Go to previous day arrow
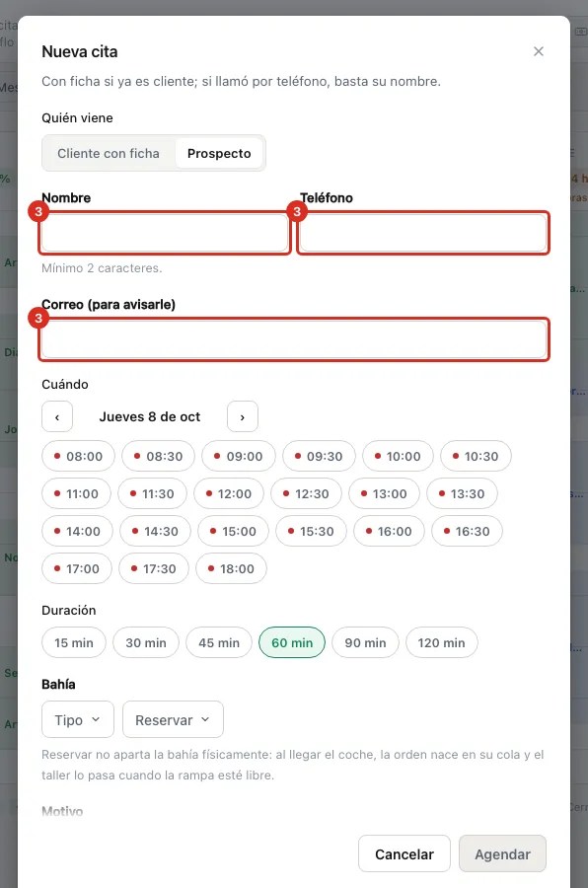This screenshot has height=888, width=588. pos(57,416)
